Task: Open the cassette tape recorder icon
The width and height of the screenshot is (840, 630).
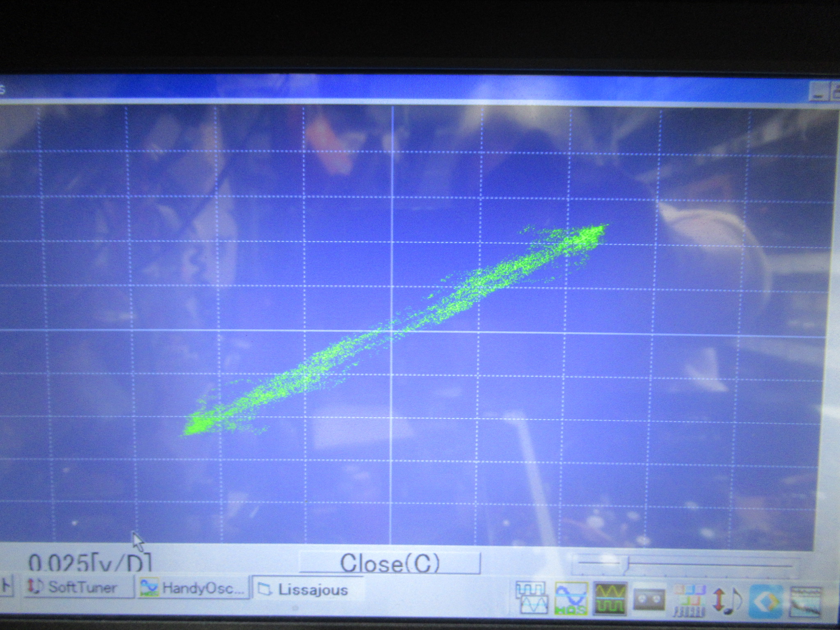Action: click(x=649, y=600)
